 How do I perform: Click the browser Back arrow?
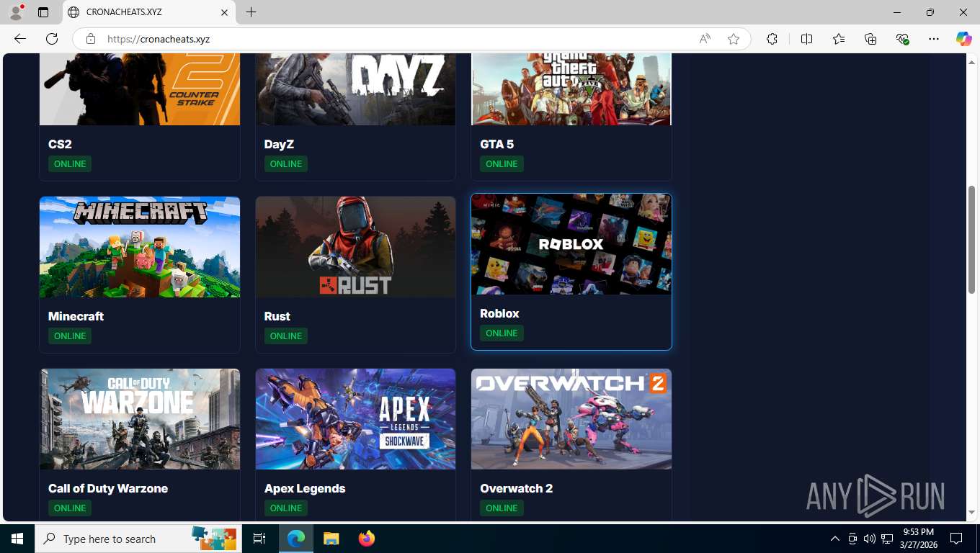[x=20, y=39]
